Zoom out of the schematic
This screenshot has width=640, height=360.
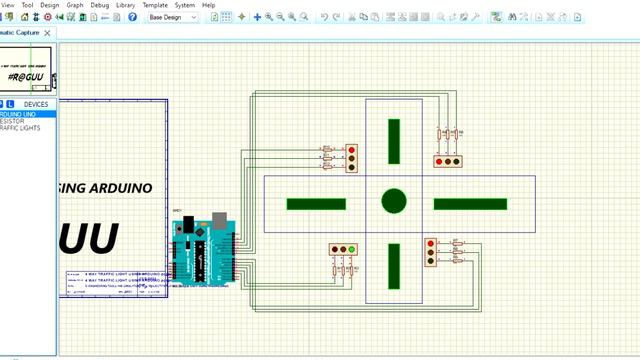point(280,17)
